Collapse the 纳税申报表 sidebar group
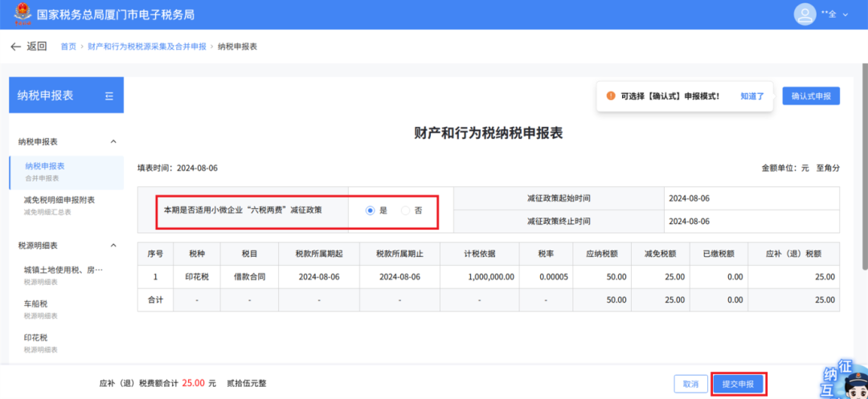 pyautogui.click(x=113, y=141)
